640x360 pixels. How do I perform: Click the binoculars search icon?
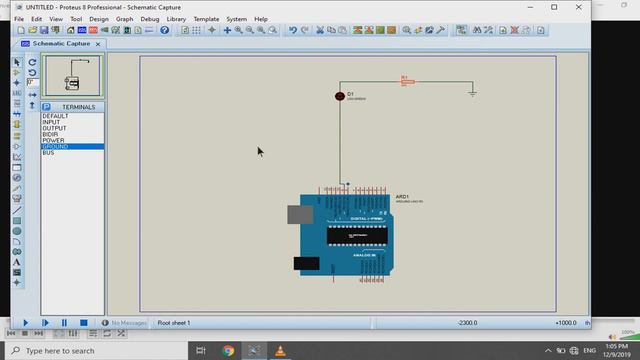click(477, 30)
